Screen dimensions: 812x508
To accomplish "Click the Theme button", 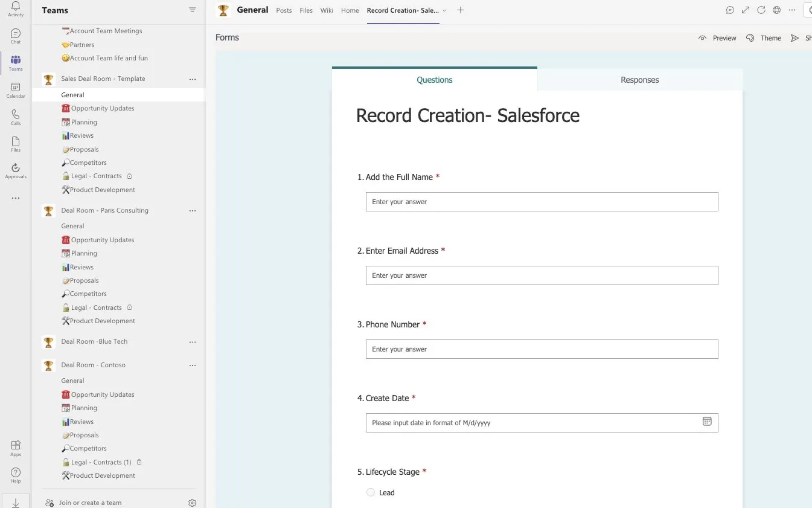I will point(764,38).
